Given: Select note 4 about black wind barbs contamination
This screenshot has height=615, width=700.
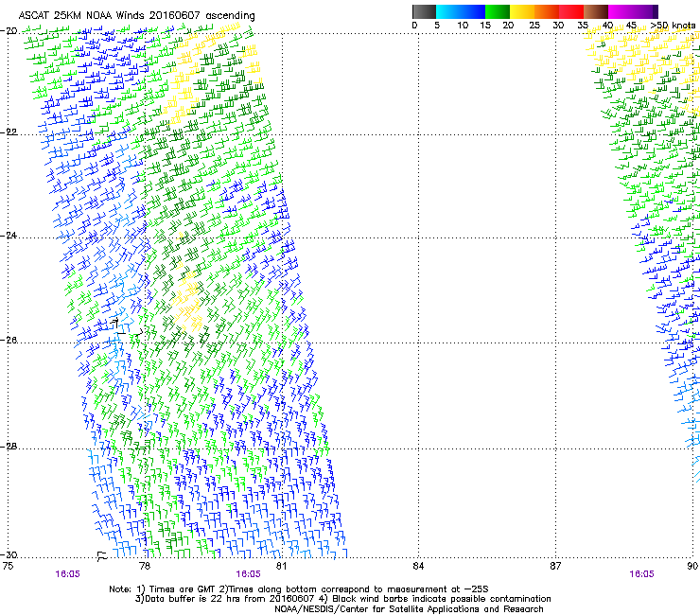Looking at the screenshot, I should [x=435, y=599].
